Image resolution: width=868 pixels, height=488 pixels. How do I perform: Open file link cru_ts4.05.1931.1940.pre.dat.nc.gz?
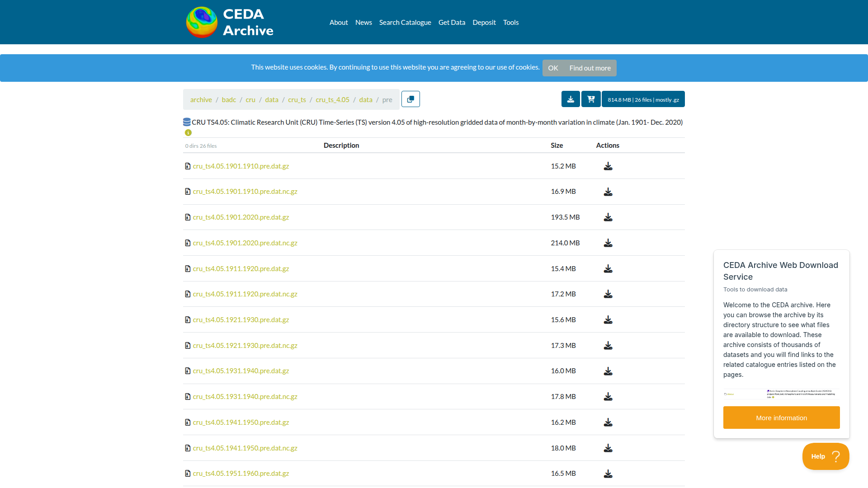pyautogui.click(x=245, y=396)
